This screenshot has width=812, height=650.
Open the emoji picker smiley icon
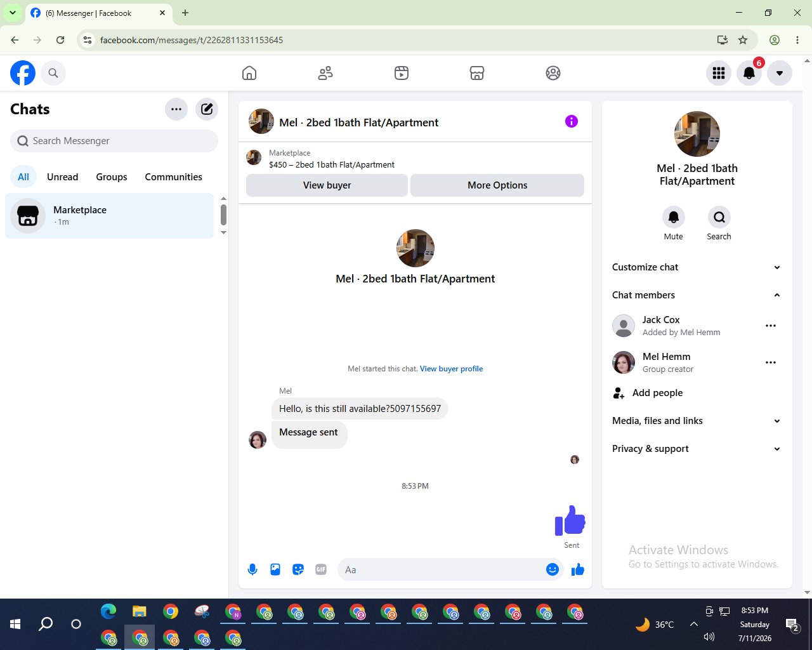click(553, 569)
